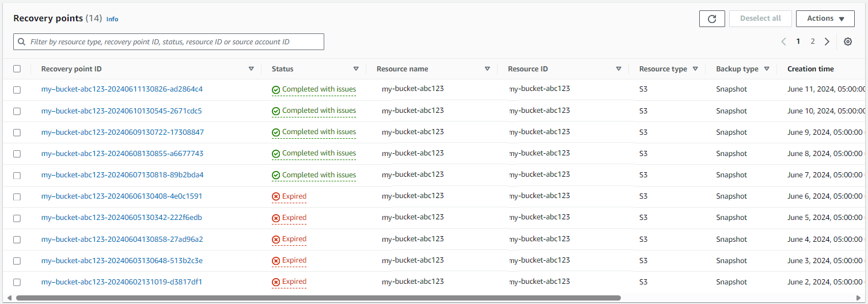Check the box for recovery point 4e0c1591
Viewport: 868px width, 304px height.
(x=17, y=197)
